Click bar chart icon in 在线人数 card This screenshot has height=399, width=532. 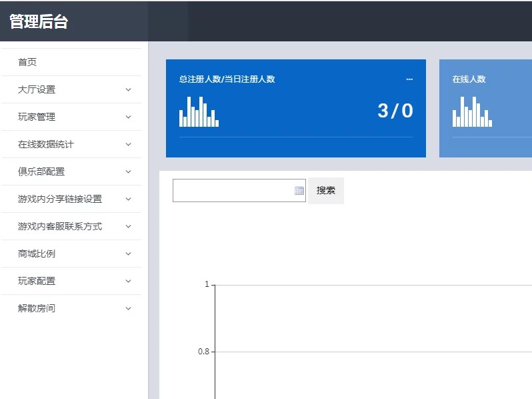click(472, 112)
